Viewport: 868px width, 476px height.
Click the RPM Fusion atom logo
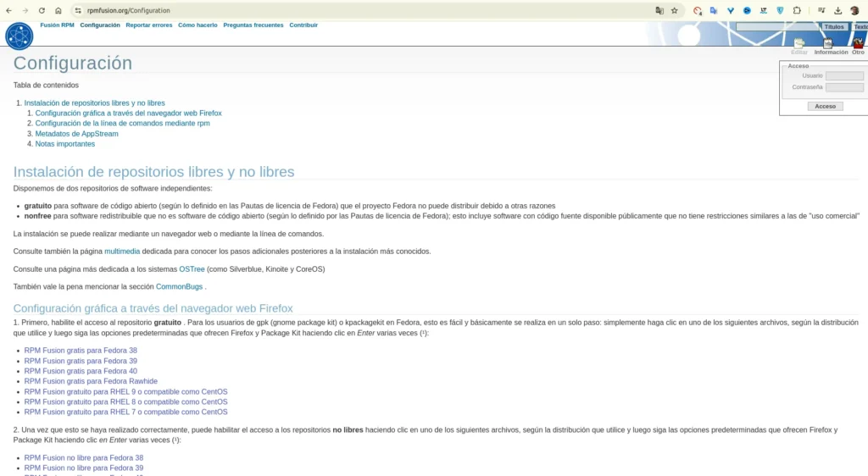pyautogui.click(x=19, y=36)
